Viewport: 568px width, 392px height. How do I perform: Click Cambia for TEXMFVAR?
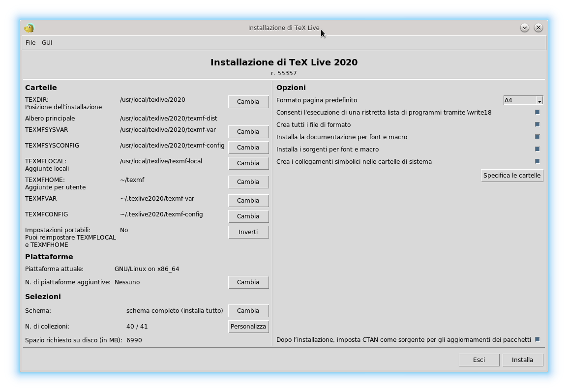click(248, 201)
